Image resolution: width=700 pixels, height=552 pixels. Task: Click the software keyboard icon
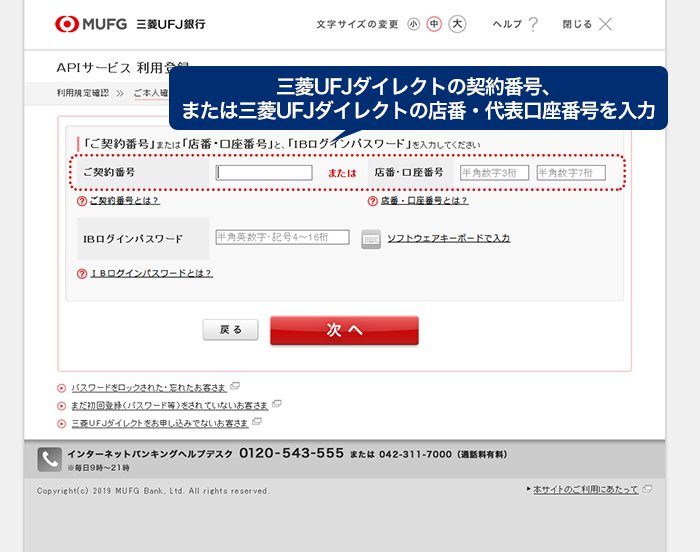coord(371,239)
